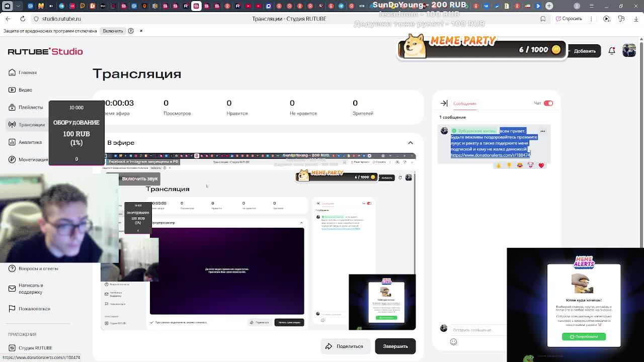The height and width of the screenshot is (362, 644).
Task: Toggle the Чат switch off
Action: [x=548, y=103]
